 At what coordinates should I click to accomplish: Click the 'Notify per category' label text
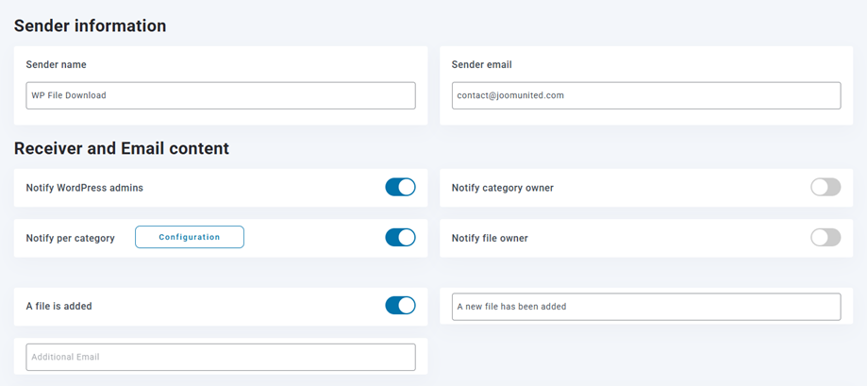point(71,238)
